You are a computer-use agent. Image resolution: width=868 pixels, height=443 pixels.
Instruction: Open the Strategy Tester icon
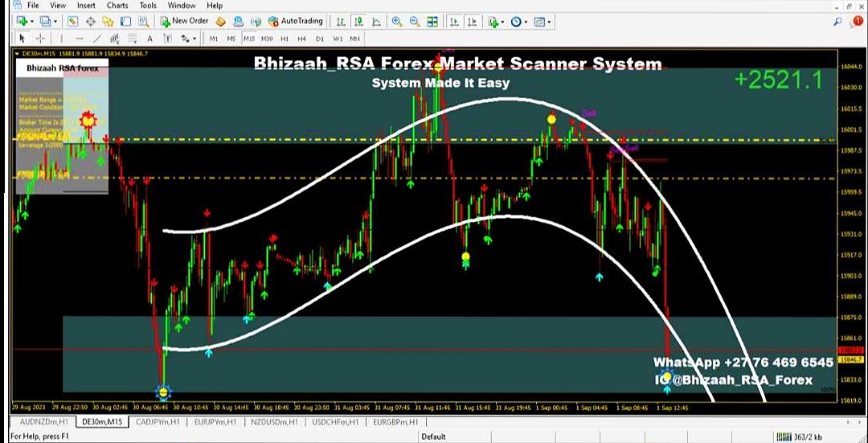coord(143,22)
